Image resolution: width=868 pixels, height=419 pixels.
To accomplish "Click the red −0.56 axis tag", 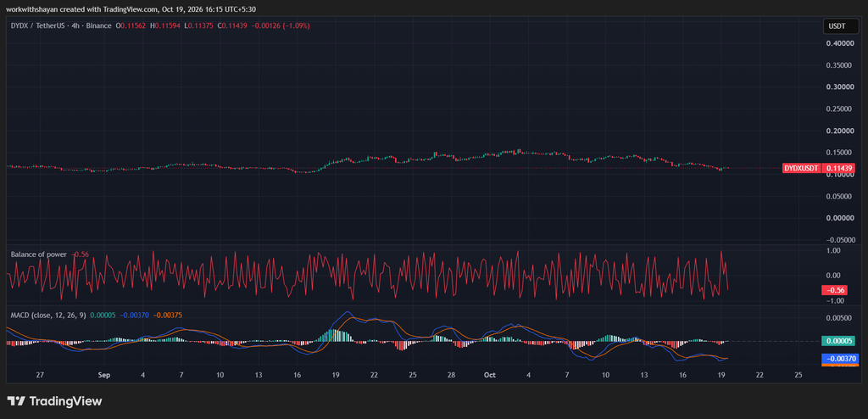I will pyautogui.click(x=834, y=290).
